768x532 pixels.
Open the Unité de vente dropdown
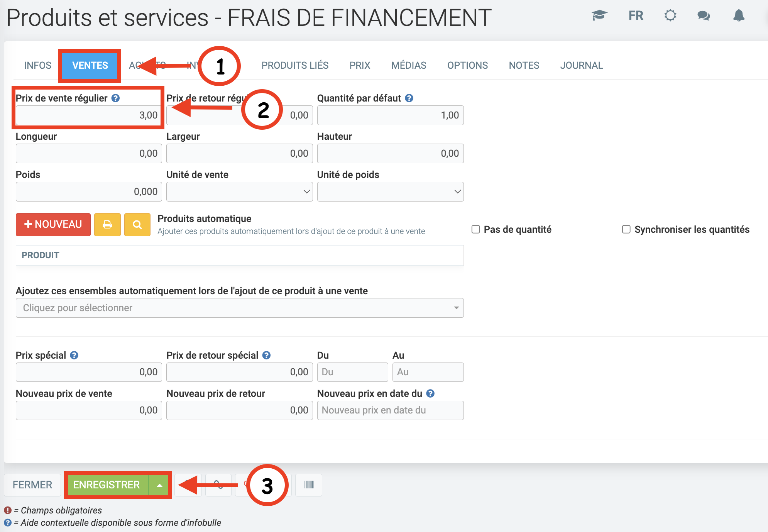click(x=239, y=192)
